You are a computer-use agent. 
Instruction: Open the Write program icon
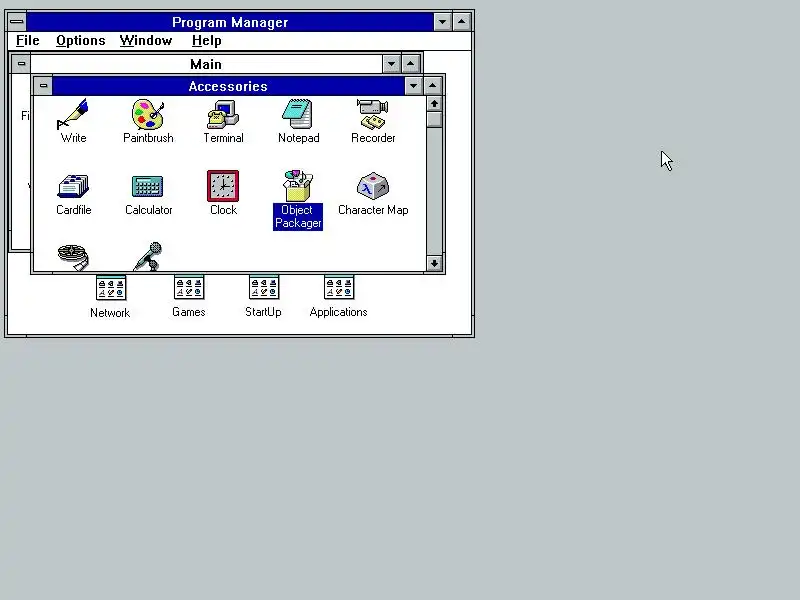coord(73,113)
